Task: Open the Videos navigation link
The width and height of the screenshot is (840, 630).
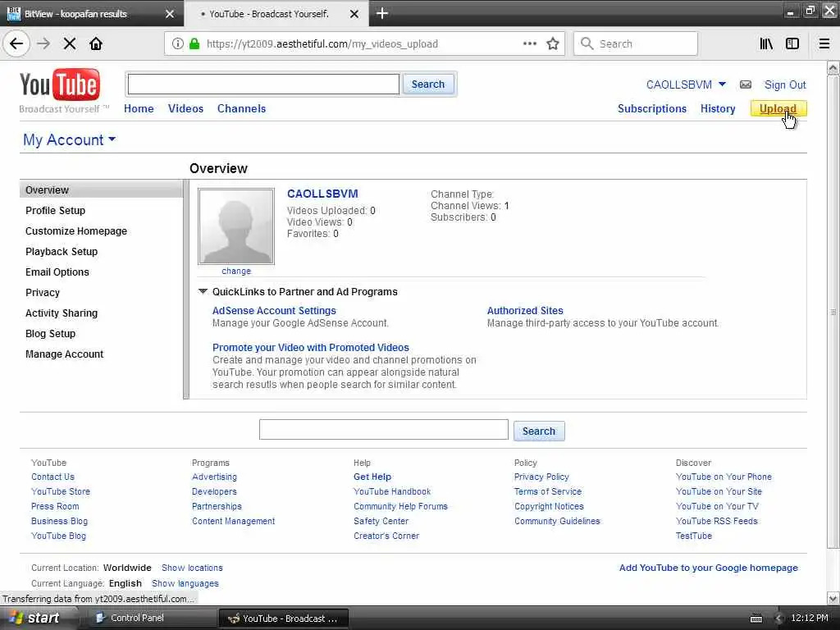Action: 185,109
